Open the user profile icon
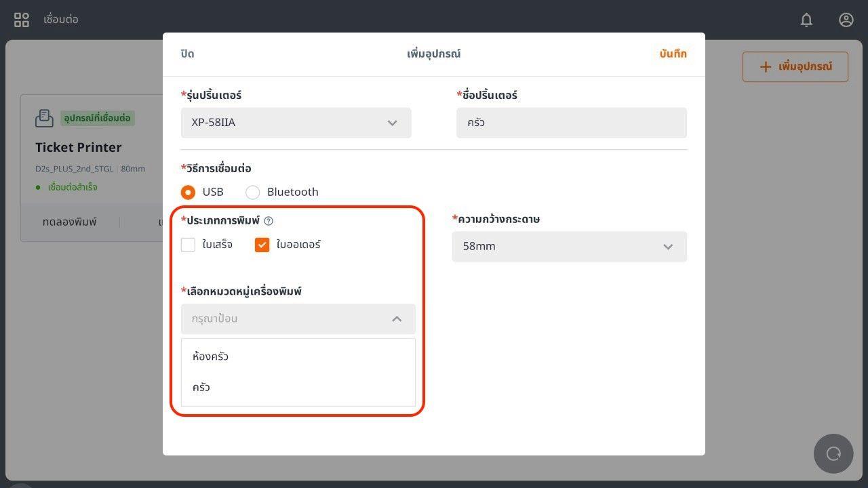This screenshot has width=868, height=488. [x=846, y=20]
